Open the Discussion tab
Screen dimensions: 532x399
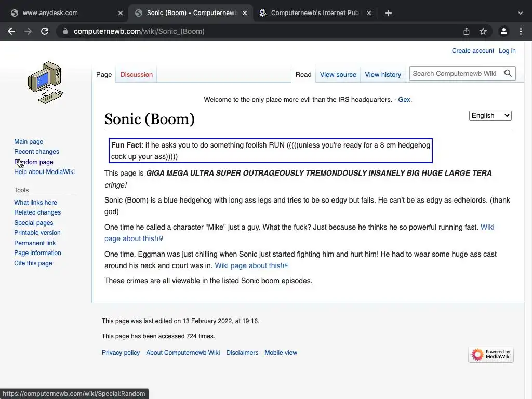coord(137,75)
